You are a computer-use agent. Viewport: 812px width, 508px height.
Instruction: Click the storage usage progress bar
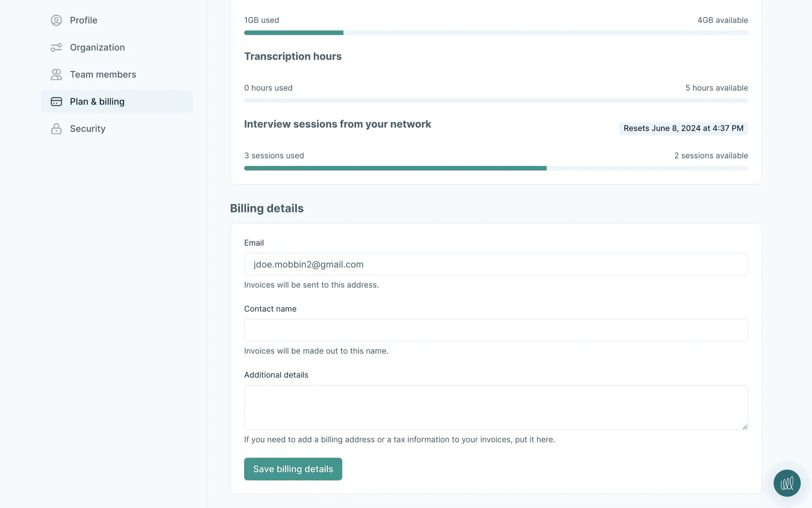point(496,33)
